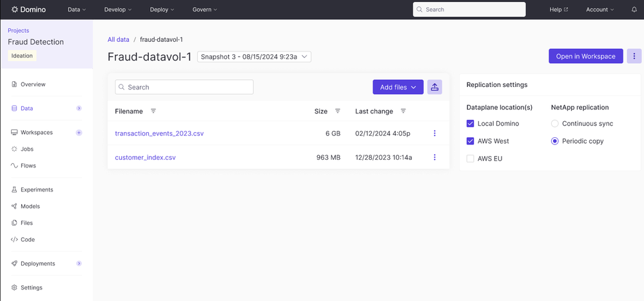The image size is (644, 301).
Task: Open Models in the sidebar
Action: (x=30, y=206)
